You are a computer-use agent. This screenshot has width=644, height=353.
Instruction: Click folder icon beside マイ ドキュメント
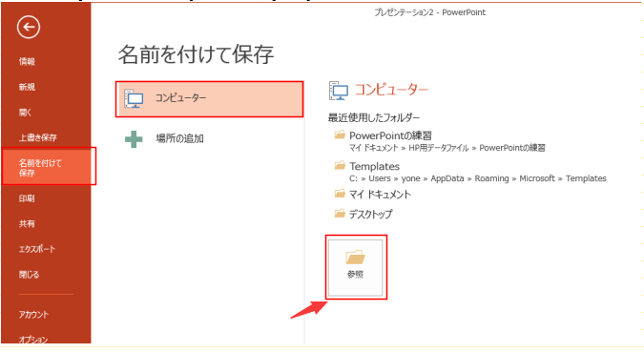340,193
